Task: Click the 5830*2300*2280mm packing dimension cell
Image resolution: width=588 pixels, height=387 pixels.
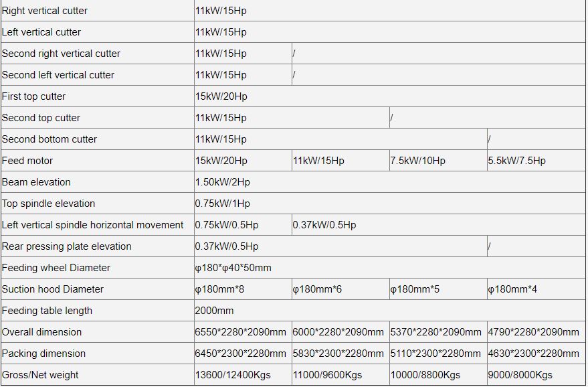Action: coord(338,354)
